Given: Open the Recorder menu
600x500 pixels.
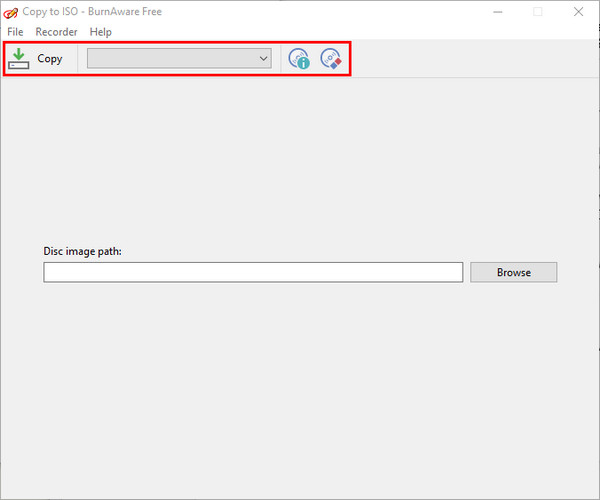Looking at the screenshot, I should pos(56,32).
